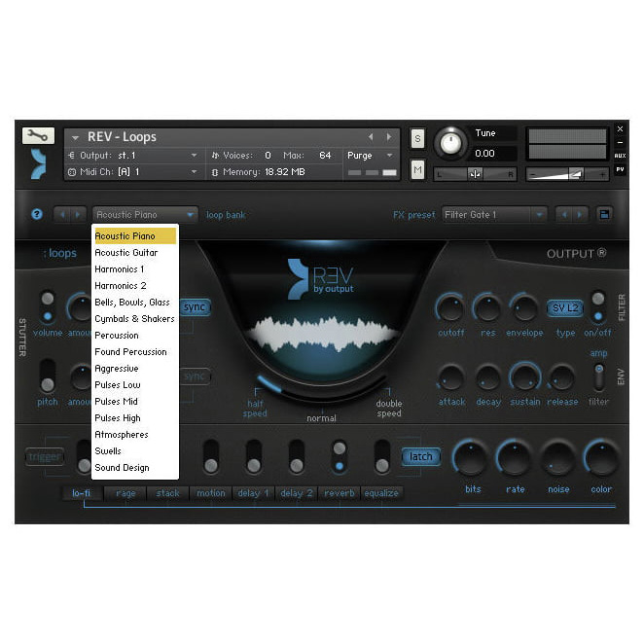The image size is (644, 644).
Task: Select next FX preset arrow
Action: pos(580,214)
